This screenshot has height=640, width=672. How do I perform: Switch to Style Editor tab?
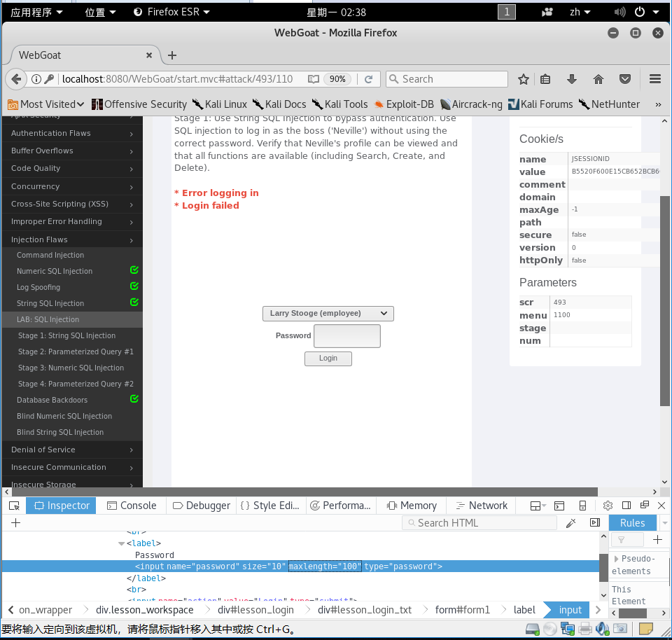click(269, 506)
